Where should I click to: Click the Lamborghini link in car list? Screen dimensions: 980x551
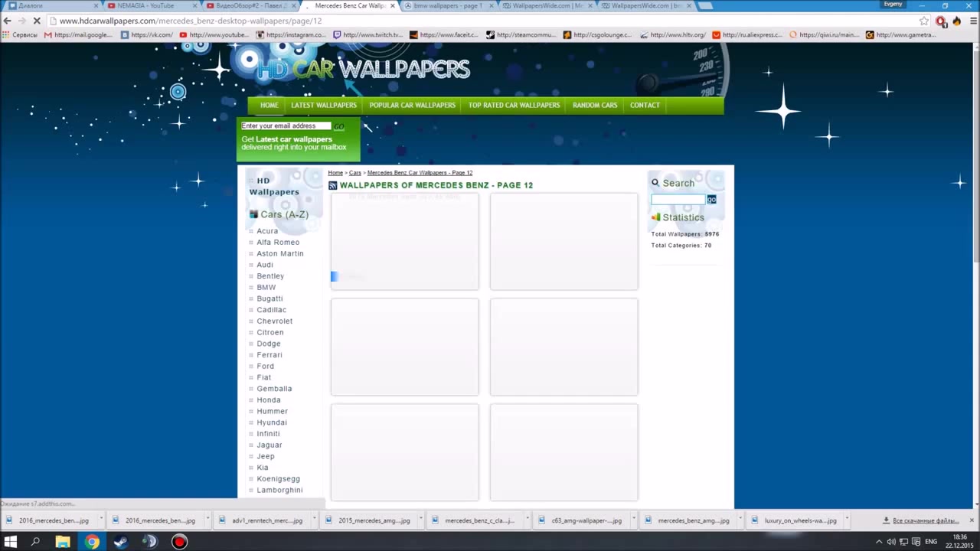[x=279, y=490]
